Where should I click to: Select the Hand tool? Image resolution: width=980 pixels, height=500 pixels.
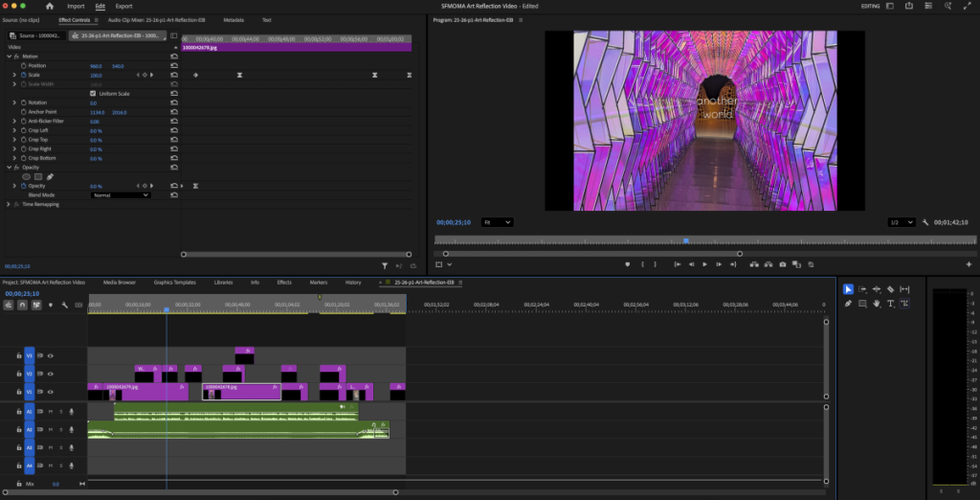click(877, 304)
